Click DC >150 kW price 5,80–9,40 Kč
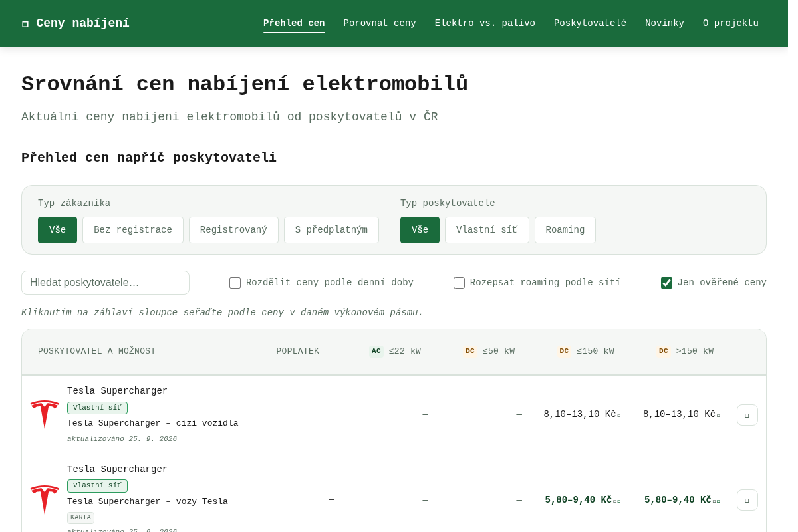Viewport: 798px width, 532px height. tap(682, 500)
